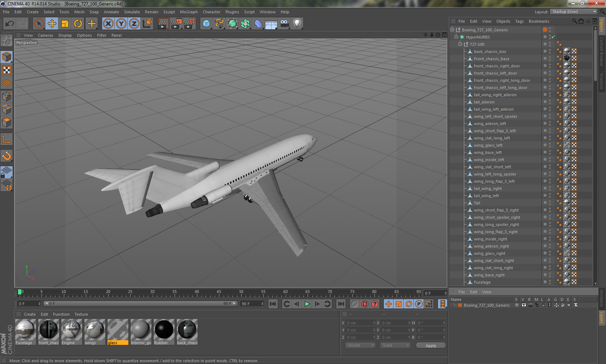Select the Live Selection tool
The width and height of the screenshot is (606, 364).
tap(39, 24)
